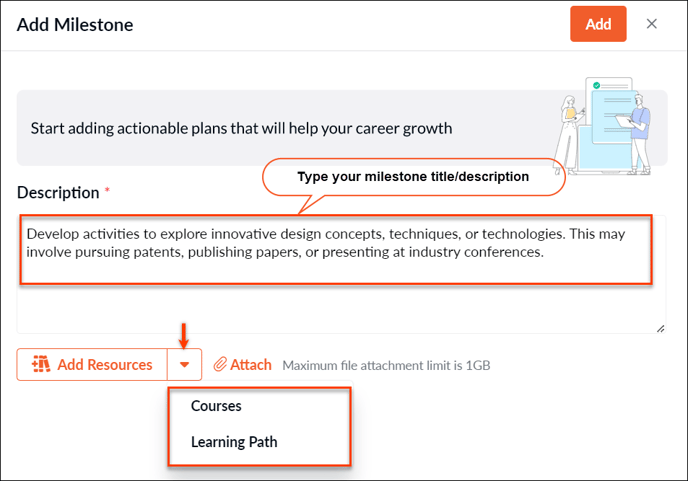Click the Description field label
The width and height of the screenshot is (688, 481).
coord(58,193)
